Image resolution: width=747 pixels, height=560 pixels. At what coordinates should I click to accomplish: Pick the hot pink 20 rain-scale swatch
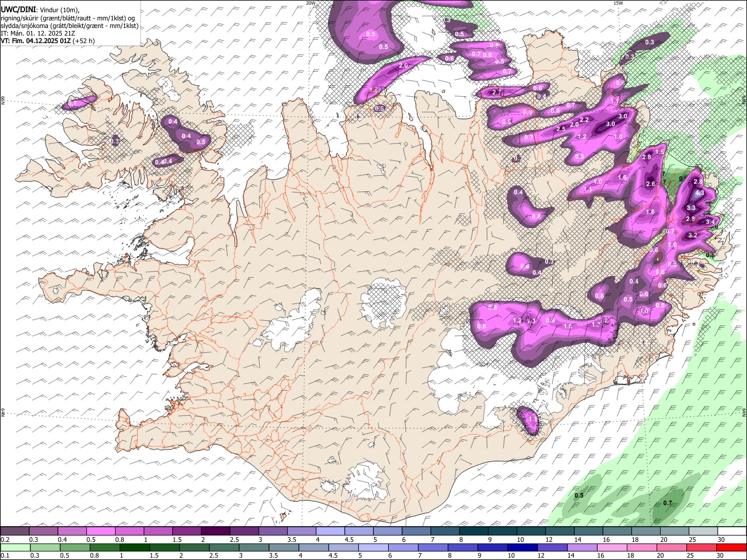[x=671, y=548]
